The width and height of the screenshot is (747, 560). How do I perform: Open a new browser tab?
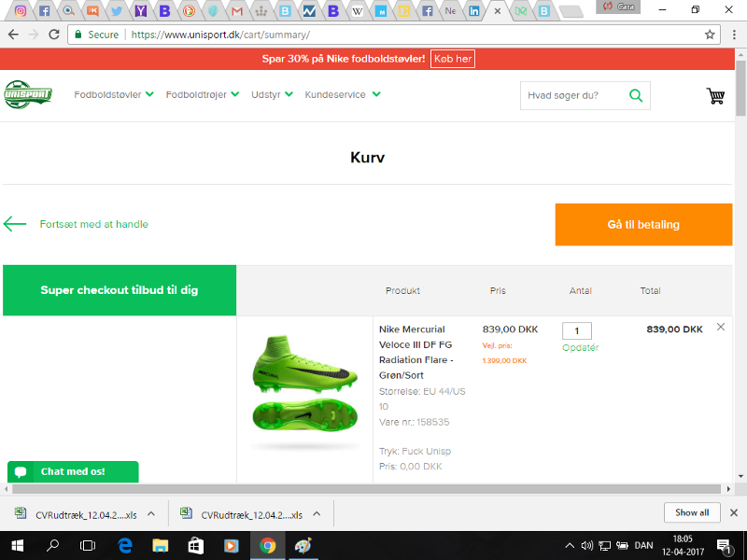click(x=571, y=11)
